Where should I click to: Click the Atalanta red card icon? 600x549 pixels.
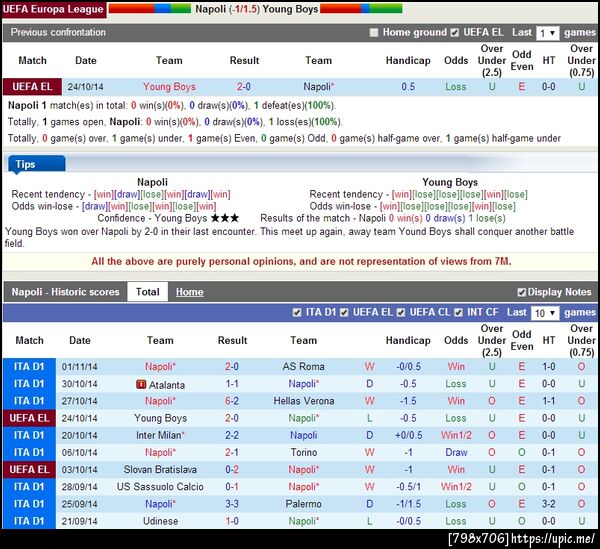pyautogui.click(x=141, y=384)
